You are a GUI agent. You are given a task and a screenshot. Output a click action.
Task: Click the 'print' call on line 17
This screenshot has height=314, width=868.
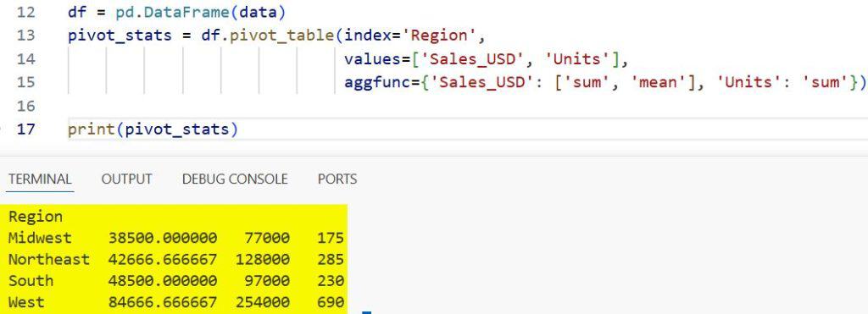click(92, 129)
